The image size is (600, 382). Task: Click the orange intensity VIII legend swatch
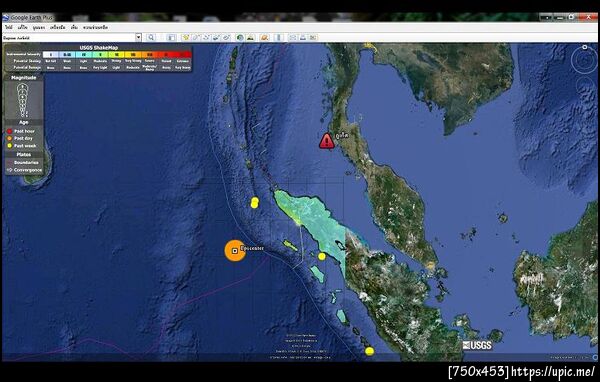150,55
